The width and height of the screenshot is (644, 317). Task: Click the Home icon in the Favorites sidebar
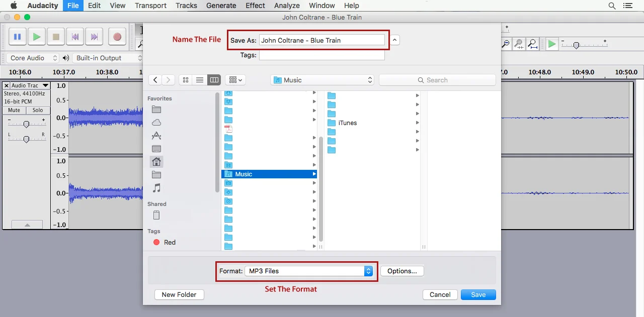pos(156,161)
